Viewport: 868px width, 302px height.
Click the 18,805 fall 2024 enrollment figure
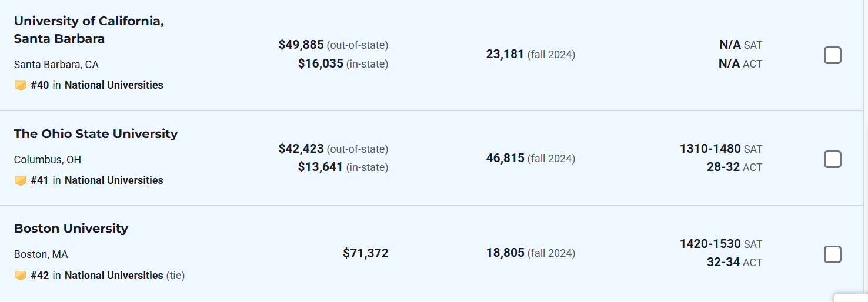(x=505, y=253)
